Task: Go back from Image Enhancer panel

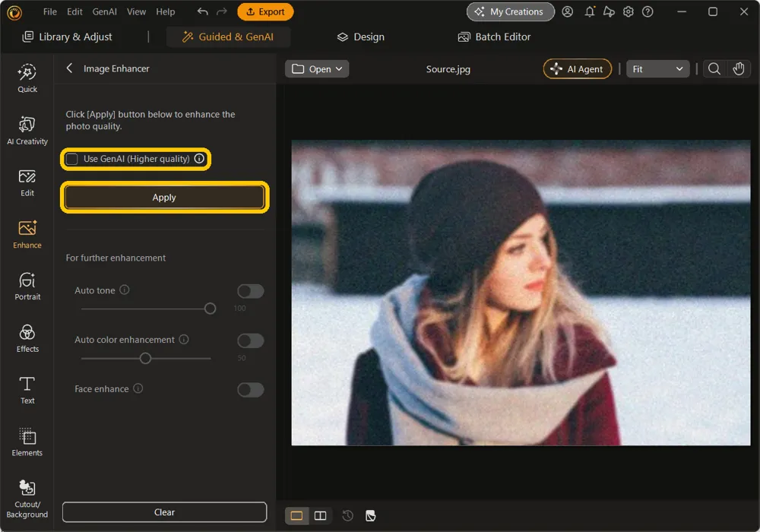Action: [x=69, y=68]
